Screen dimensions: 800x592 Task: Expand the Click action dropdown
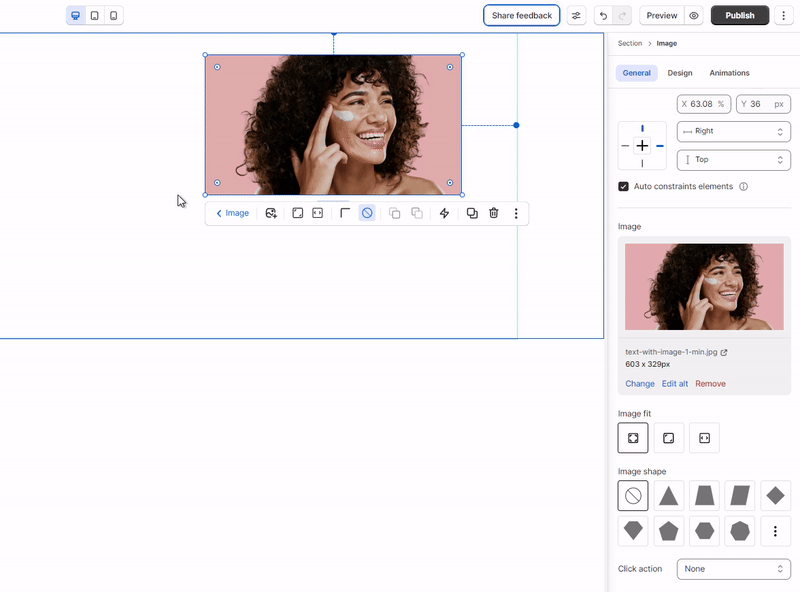click(733, 569)
